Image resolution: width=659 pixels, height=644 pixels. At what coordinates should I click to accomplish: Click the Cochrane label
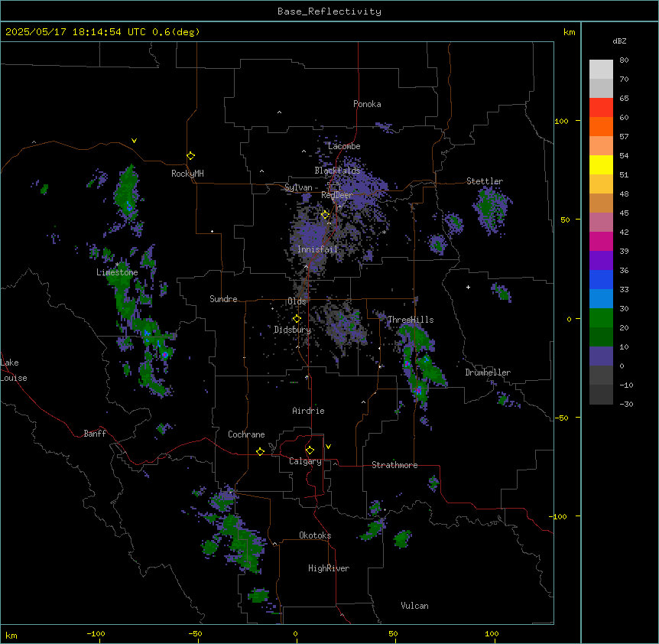tap(246, 434)
